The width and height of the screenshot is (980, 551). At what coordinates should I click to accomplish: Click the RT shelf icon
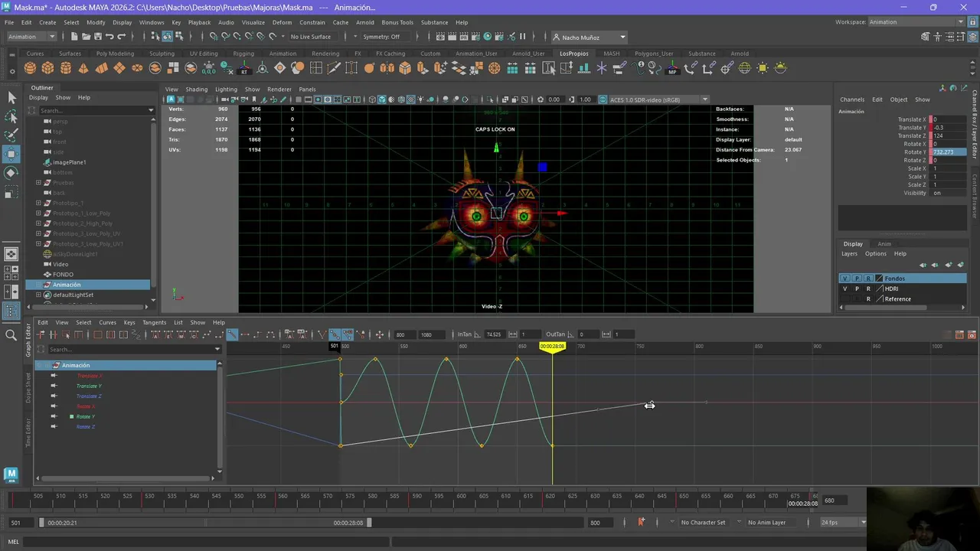pos(244,68)
